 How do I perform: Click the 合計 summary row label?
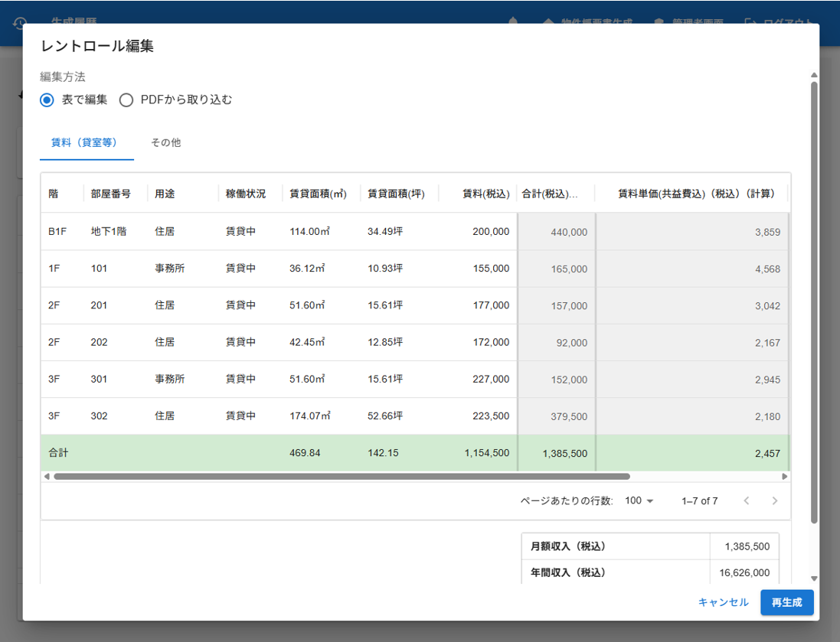58,453
